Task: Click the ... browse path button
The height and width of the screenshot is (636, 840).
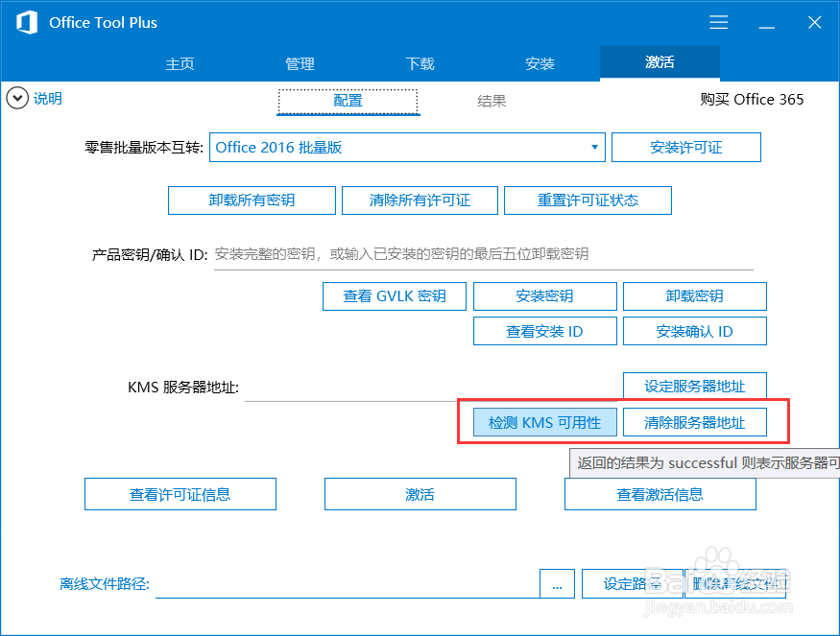Action: click(x=557, y=584)
